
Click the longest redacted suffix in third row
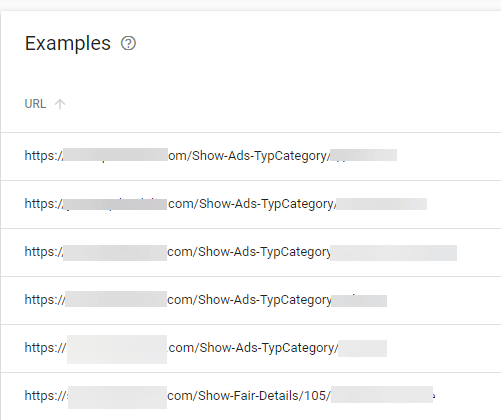click(394, 253)
